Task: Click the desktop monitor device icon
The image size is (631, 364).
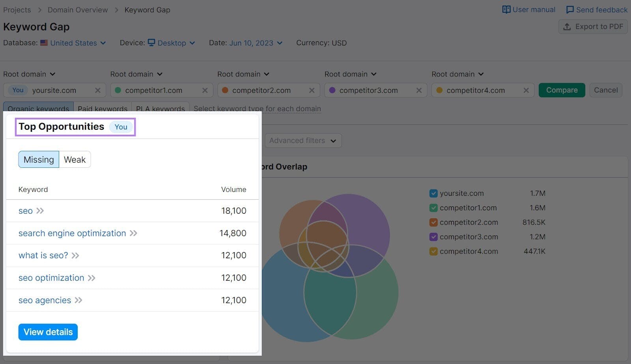Action: click(151, 43)
